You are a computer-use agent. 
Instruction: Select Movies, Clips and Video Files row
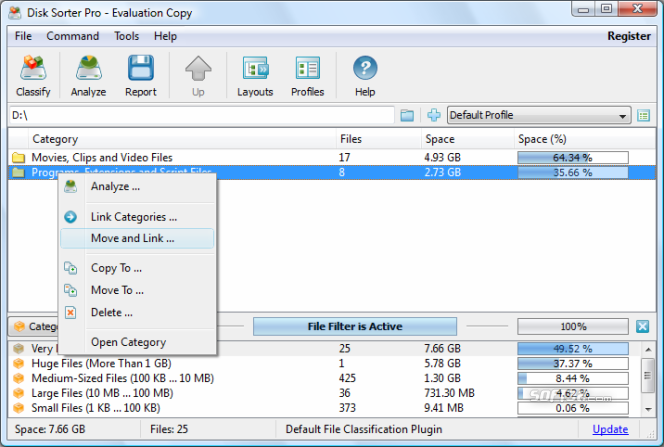332,157
